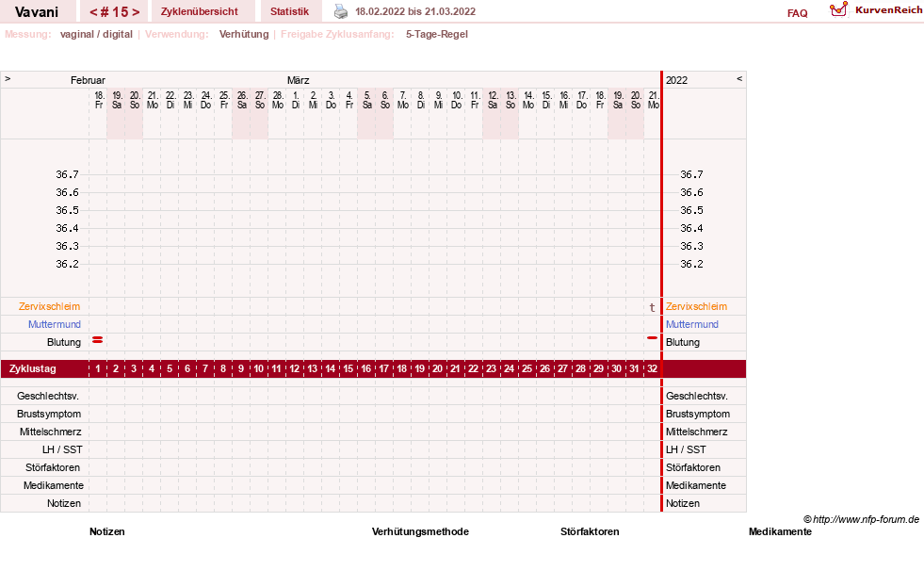Viewport: 924px width, 587px height.
Task: Click the '<' expander next to 2022
Action: coord(739,78)
